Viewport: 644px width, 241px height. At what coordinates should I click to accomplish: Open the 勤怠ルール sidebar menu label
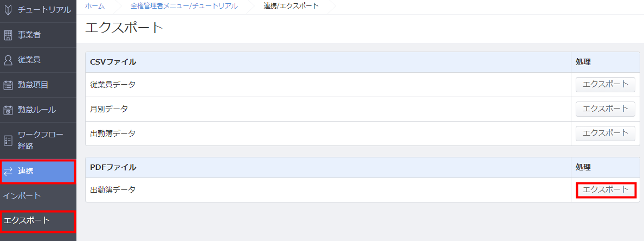pyautogui.click(x=37, y=110)
